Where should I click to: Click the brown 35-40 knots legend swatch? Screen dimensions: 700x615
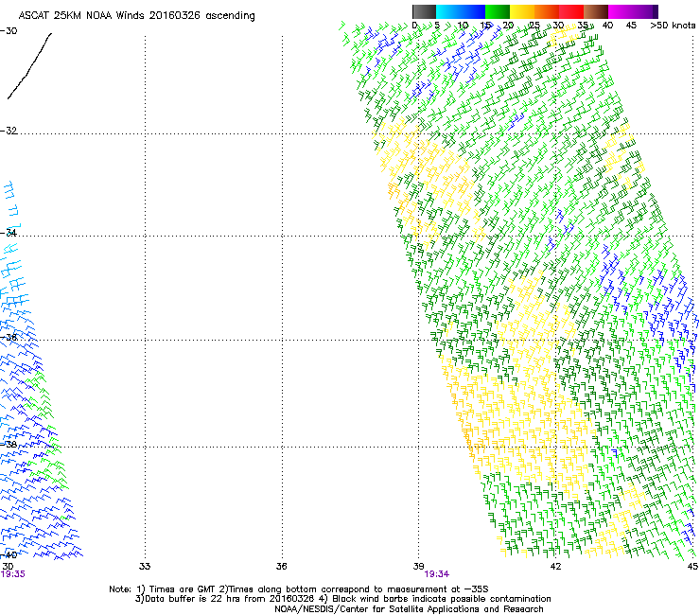[x=596, y=11]
